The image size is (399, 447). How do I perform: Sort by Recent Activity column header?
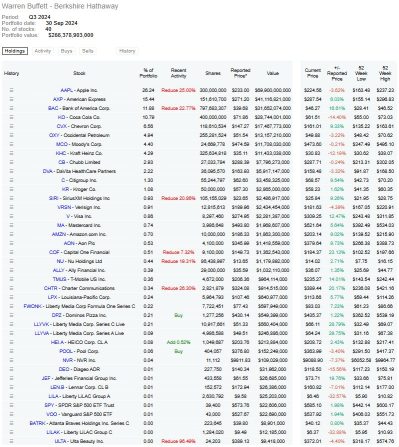click(x=178, y=73)
